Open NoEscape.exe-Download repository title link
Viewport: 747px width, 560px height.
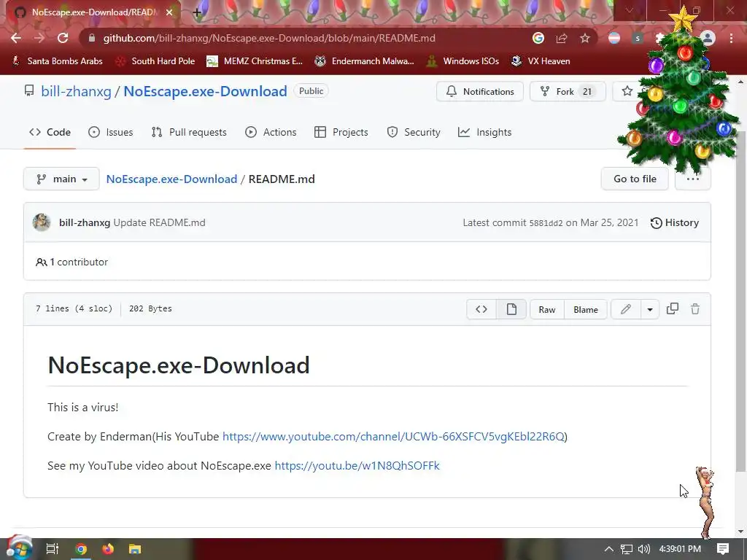(205, 91)
